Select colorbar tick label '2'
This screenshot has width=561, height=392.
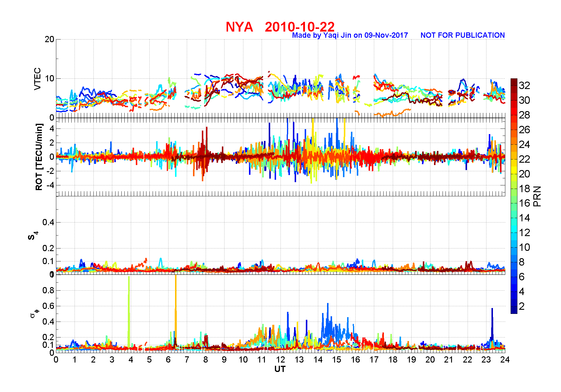522,306
